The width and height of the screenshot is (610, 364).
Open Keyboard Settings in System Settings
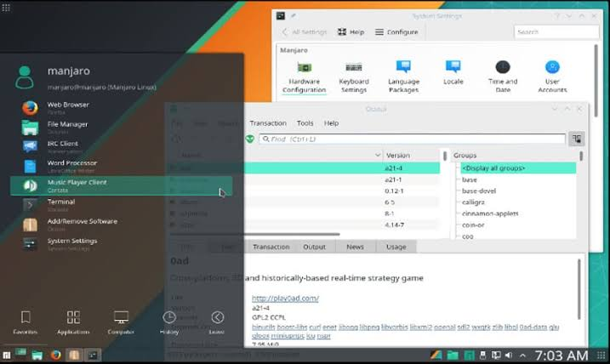[x=354, y=77]
